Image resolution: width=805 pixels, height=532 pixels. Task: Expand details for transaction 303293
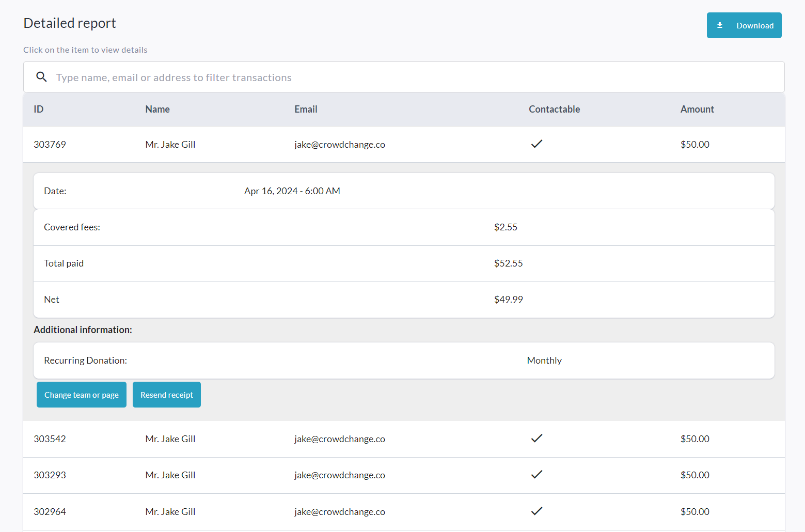click(x=50, y=475)
